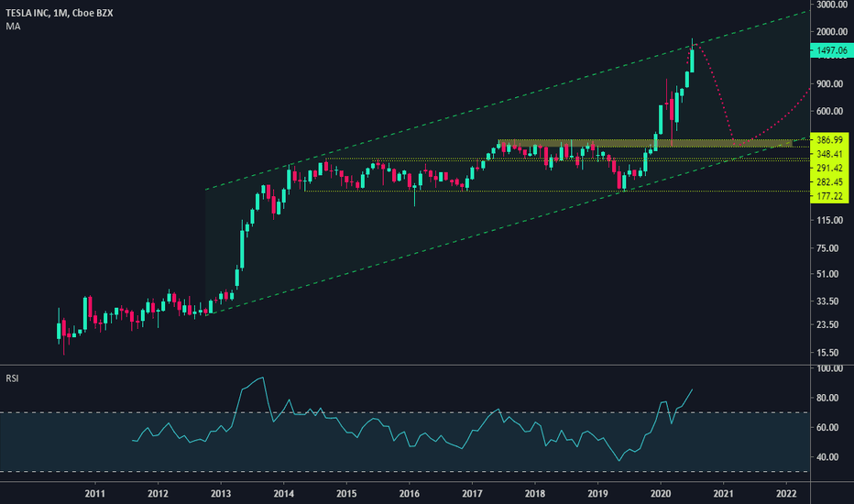Select the yellow 291.42 price level tag

(x=829, y=169)
